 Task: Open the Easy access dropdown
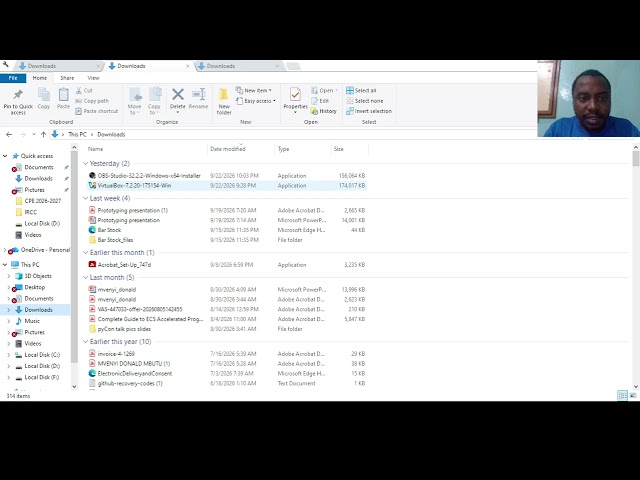(x=256, y=101)
